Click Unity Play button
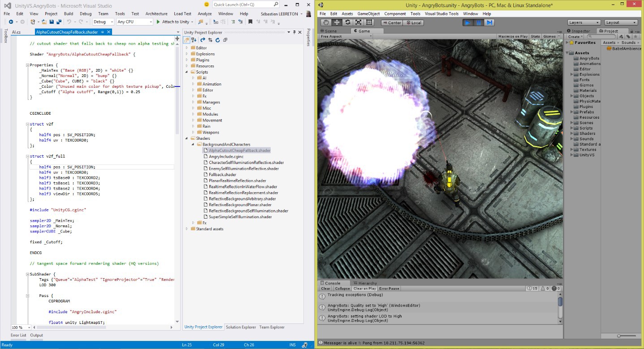644x349 pixels. pos(468,22)
